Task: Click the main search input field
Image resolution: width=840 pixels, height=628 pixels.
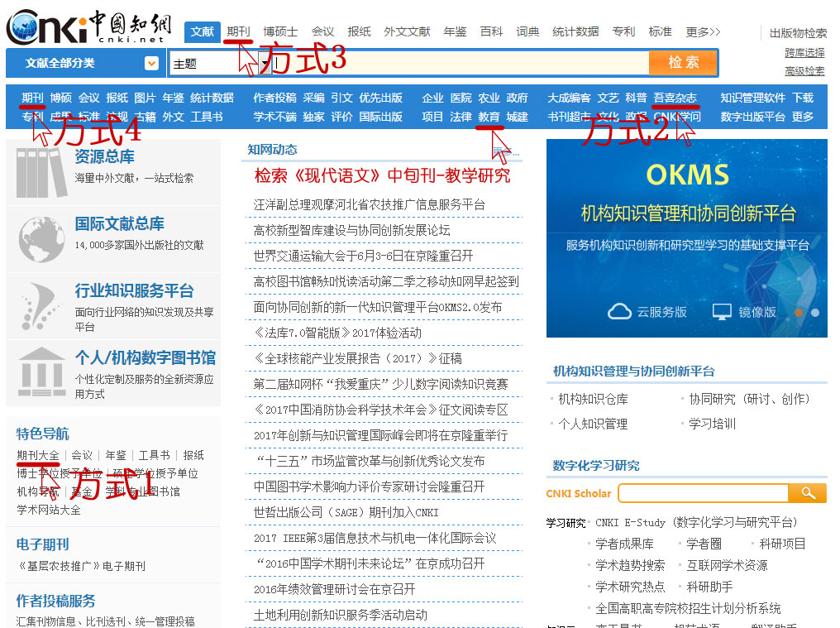Action: pos(461,63)
